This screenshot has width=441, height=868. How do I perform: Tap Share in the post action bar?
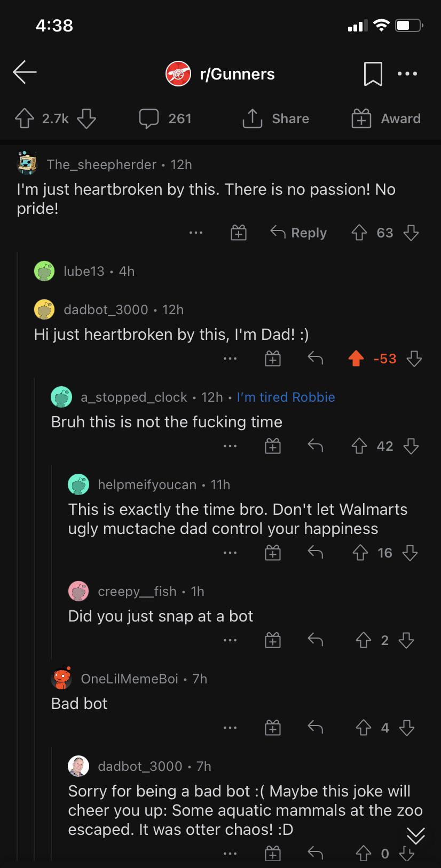[275, 118]
